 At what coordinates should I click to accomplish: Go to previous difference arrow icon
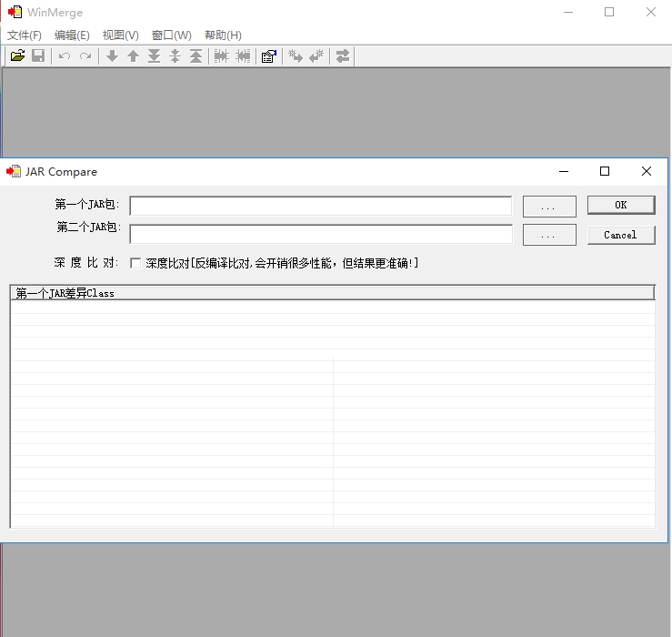click(x=134, y=56)
